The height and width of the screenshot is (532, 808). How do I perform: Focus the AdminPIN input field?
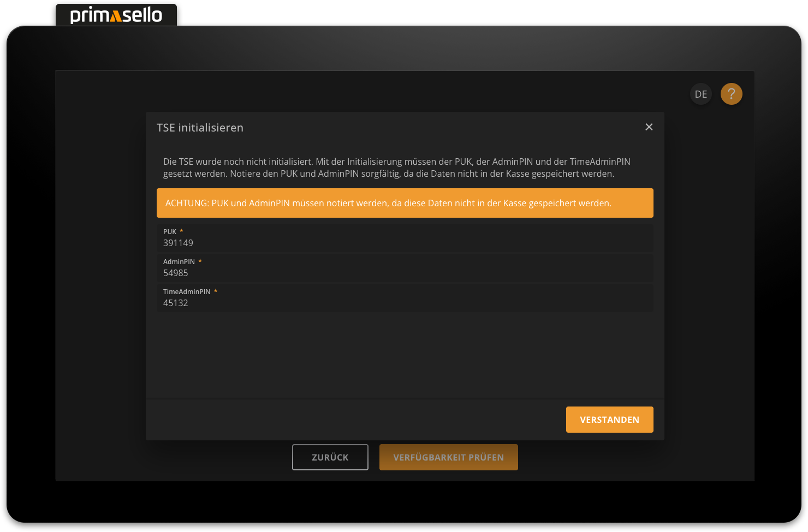(405, 268)
